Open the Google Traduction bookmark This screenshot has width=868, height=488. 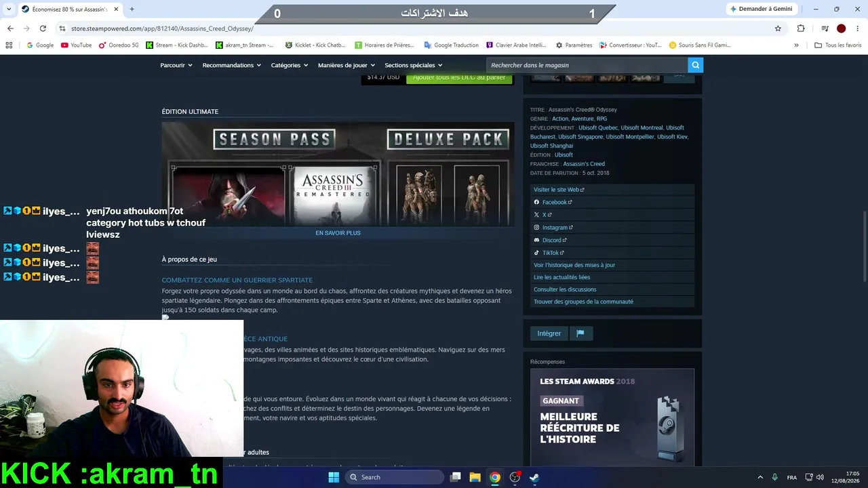tap(452, 45)
